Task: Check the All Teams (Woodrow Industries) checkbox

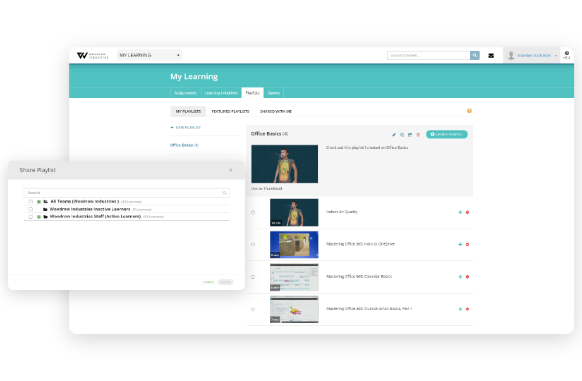Action: (31, 202)
